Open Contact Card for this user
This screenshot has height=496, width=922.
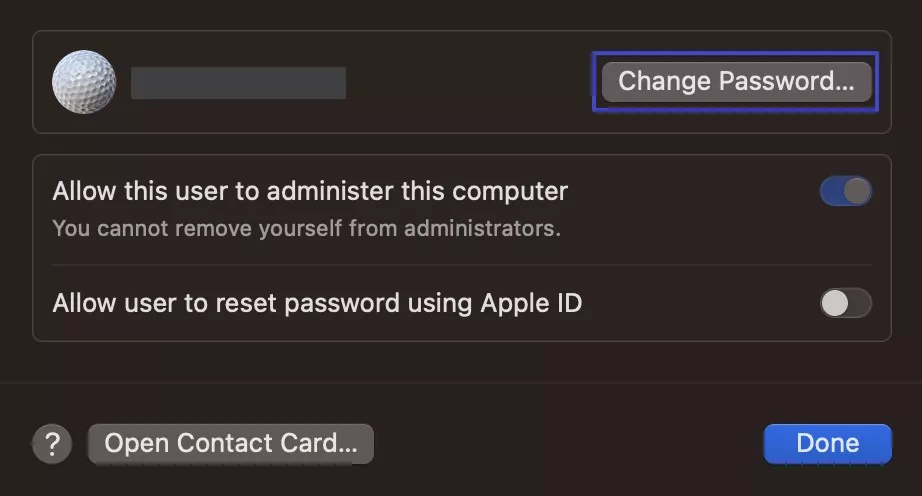pos(231,443)
